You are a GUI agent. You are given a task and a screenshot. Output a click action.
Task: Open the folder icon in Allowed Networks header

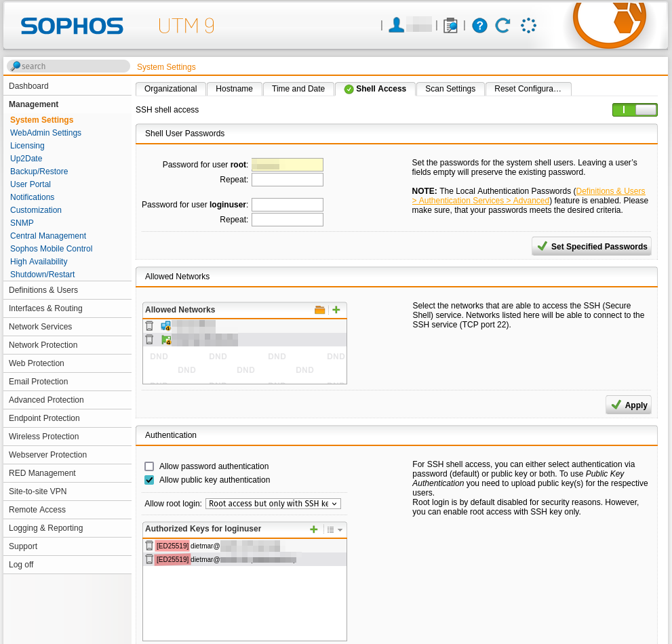click(319, 310)
